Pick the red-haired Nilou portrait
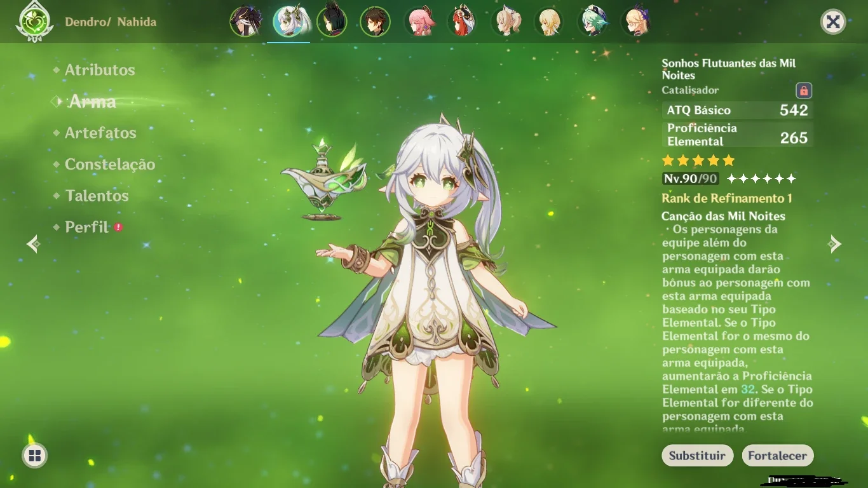 coord(463,22)
